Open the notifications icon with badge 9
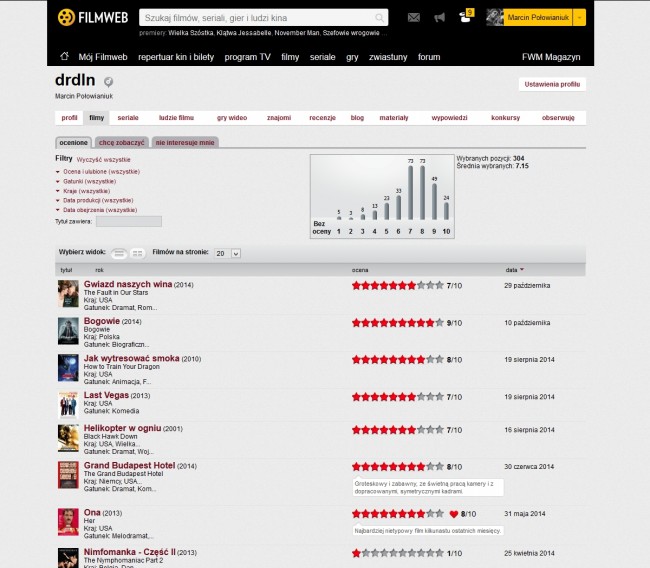 tap(466, 17)
